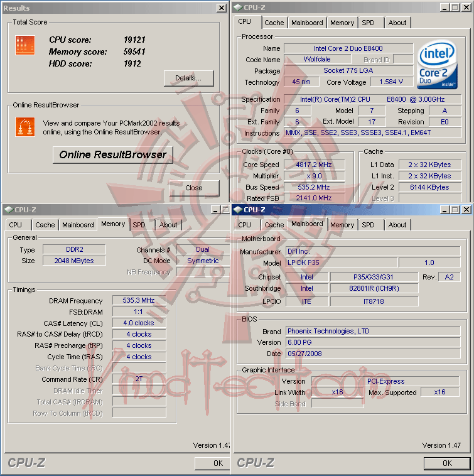Click the 535.3 MHz DRAM Frequency value
474x476 pixels.
[139, 300]
